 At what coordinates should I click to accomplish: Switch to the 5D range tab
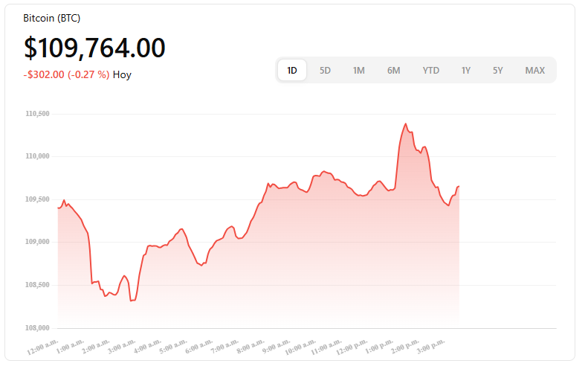click(x=325, y=71)
